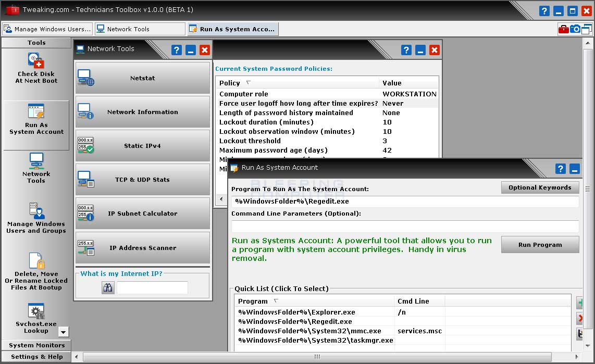The image size is (595, 364).
Task: Select Lockout observation window (minutes) row
Action: pyautogui.click(x=327, y=132)
